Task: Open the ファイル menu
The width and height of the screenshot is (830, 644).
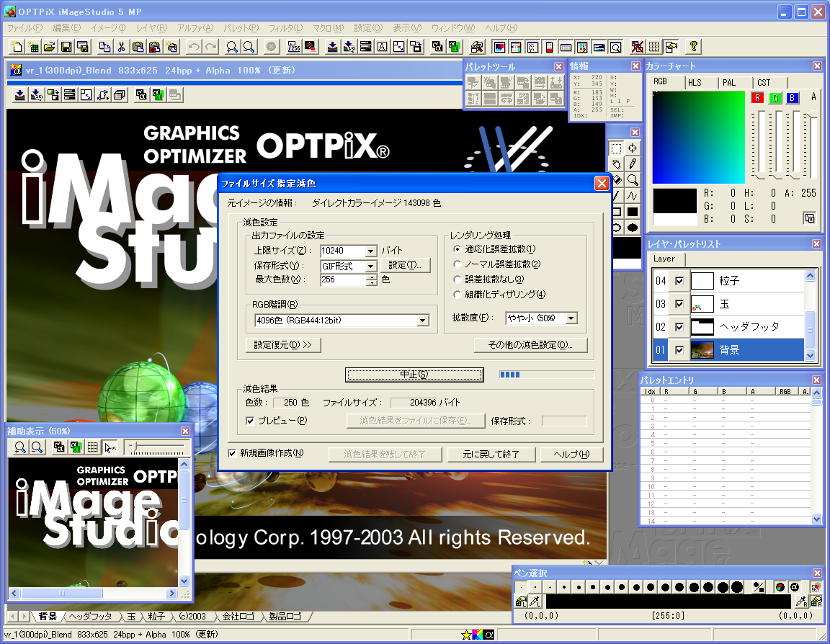Action: [24, 28]
